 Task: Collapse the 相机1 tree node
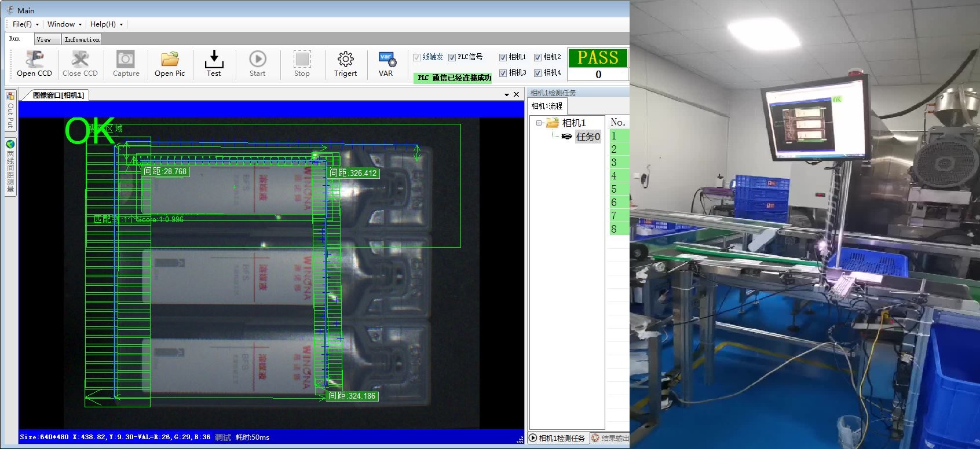[x=539, y=123]
